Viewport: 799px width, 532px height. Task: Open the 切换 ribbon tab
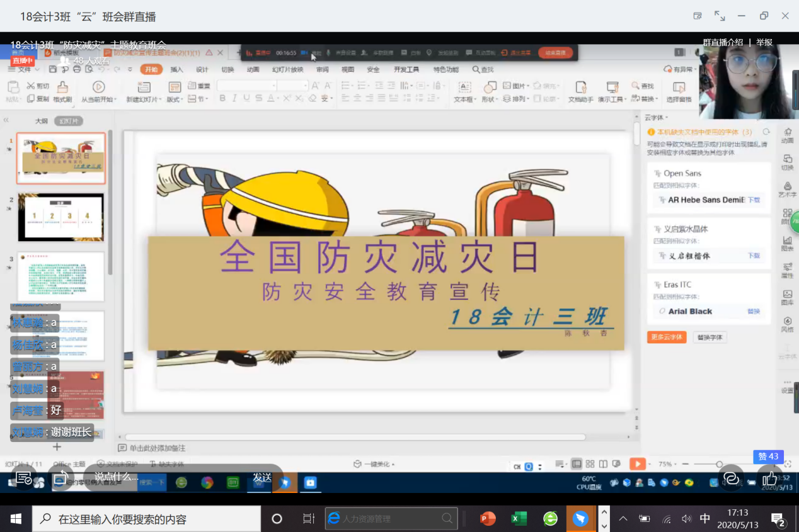(227, 69)
